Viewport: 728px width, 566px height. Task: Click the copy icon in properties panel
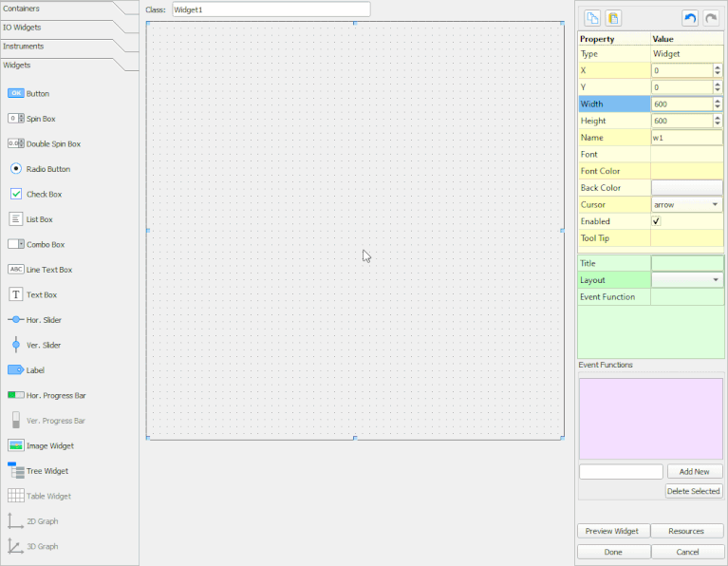coord(592,18)
